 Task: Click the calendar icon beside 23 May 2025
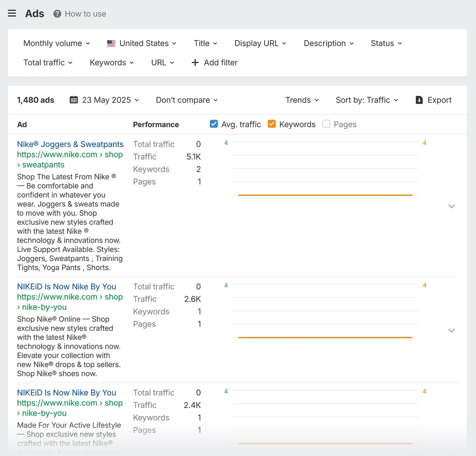(x=74, y=100)
